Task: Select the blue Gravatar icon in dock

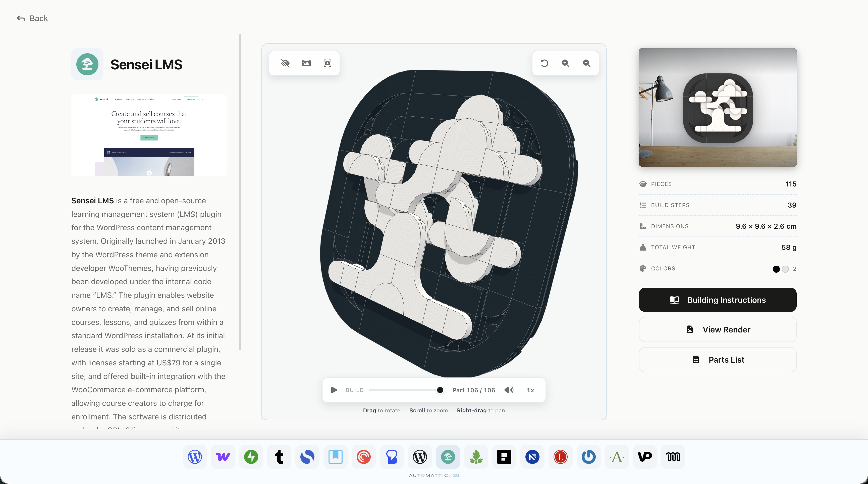Action: coord(589,457)
